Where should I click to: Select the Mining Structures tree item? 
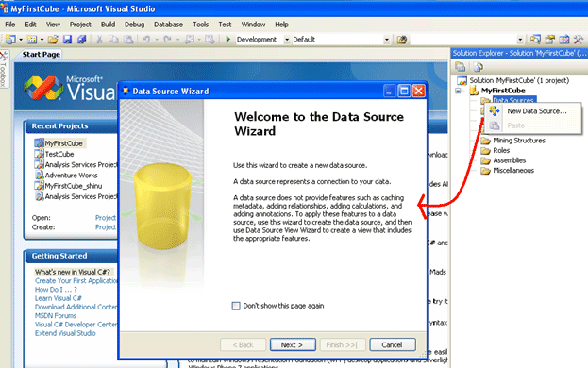519,141
